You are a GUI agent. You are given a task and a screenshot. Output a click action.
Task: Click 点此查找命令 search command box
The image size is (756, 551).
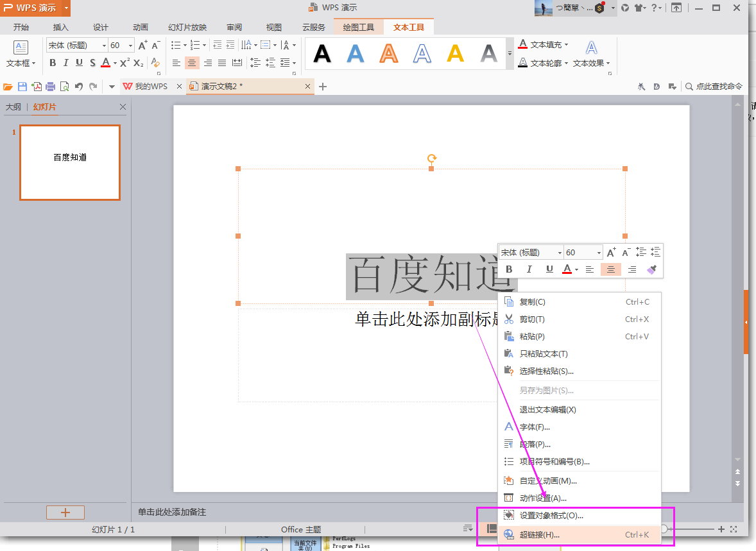click(x=714, y=87)
